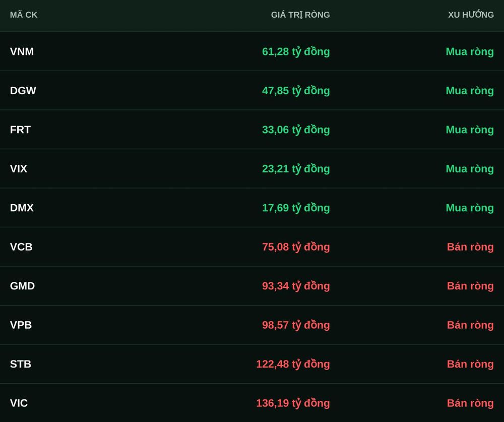Click Bán ròng in VPB row
Image resolution: width=504 pixels, height=422 pixels.
pos(470,325)
